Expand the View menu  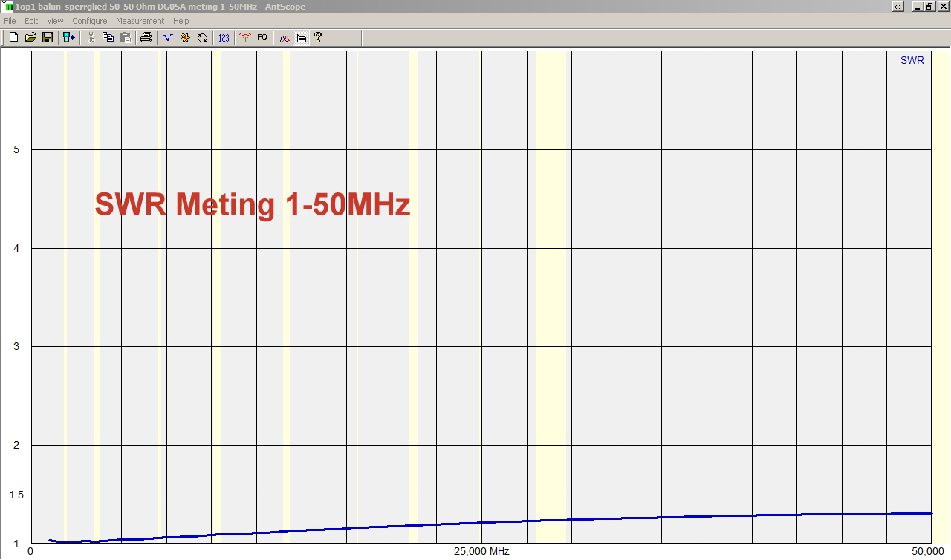(55, 21)
